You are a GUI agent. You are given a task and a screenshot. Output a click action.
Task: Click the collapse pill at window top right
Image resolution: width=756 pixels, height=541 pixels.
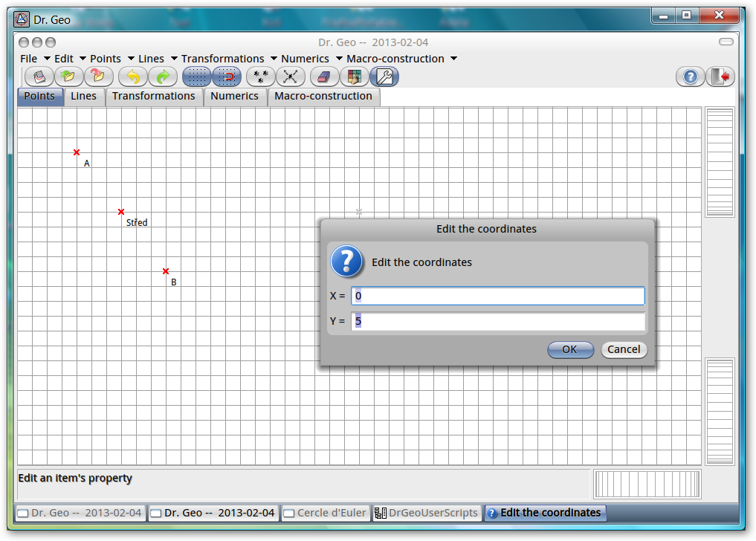click(726, 42)
